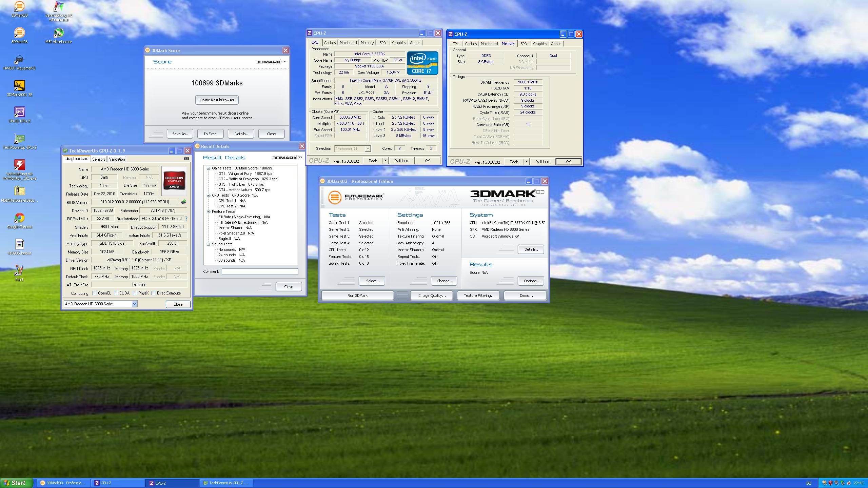Screen dimensions: 868x488
Task: Switch to Caches tab in CPU-Z CPU window
Action: click(x=330, y=43)
